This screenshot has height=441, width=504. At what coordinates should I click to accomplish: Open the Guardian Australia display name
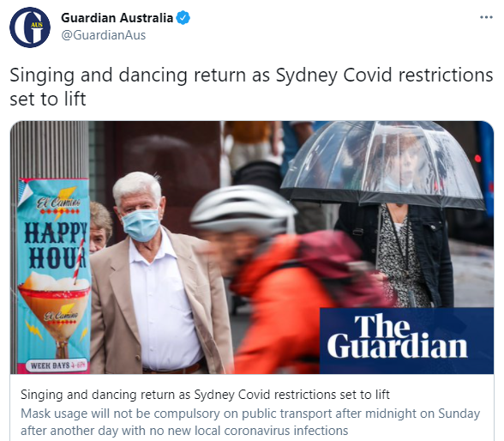(x=117, y=18)
